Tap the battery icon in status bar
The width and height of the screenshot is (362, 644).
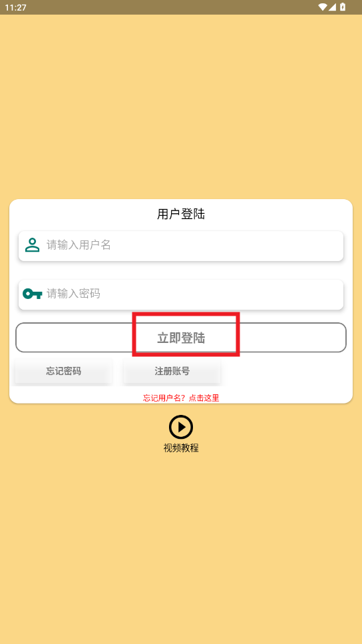click(x=343, y=7)
